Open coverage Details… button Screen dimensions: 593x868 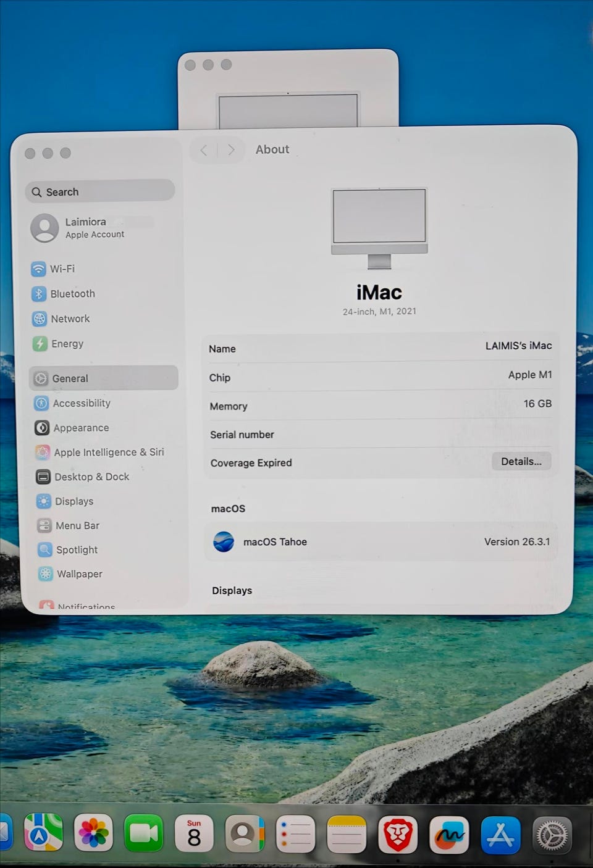pos(521,461)
